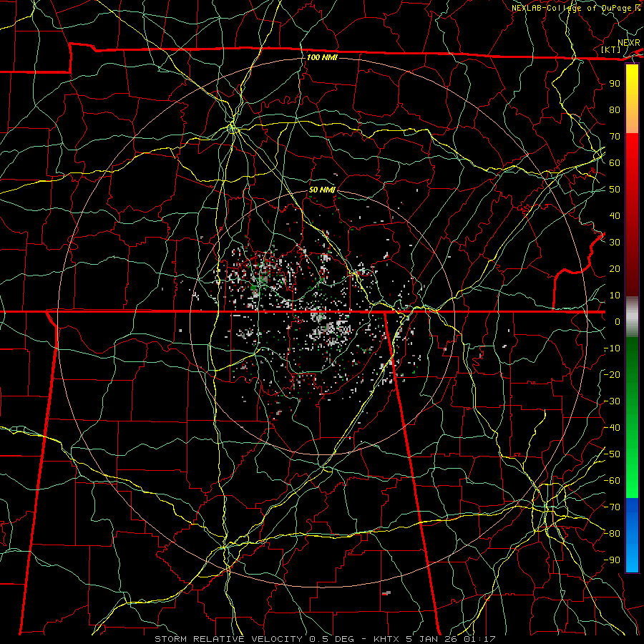Image resolution: width=644 pixels, height=644 pixels.
Task: Click the -20 value on the velocity scale
Action: pos(612,375)
